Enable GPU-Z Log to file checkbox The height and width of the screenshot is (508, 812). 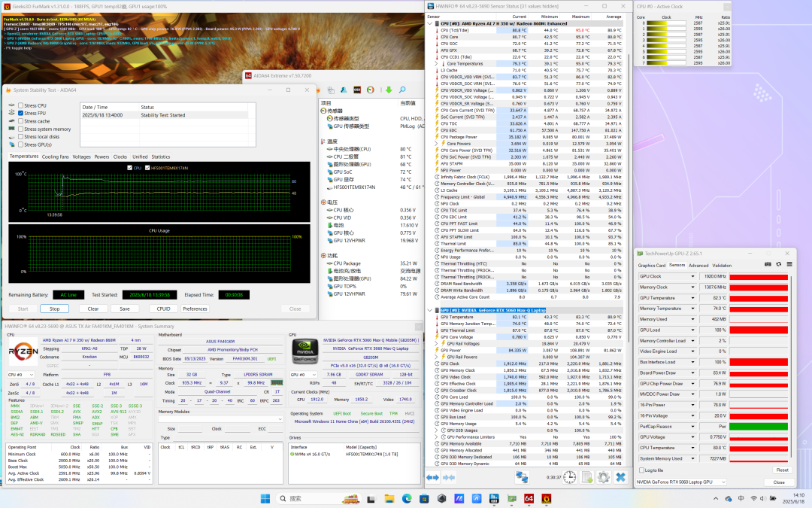click(x=641, y=470)
